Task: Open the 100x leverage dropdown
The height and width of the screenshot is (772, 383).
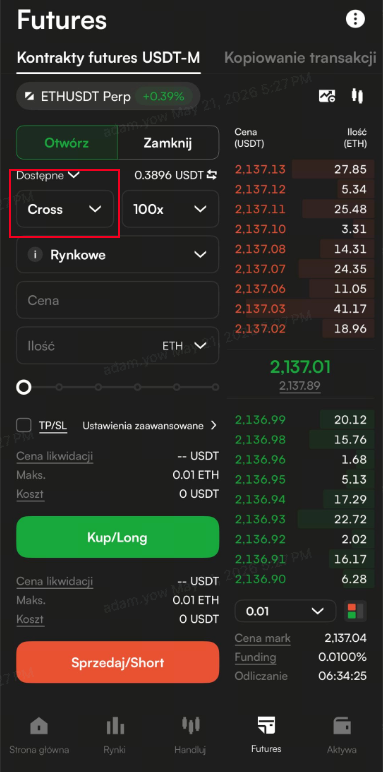Action: pos(170,209)
